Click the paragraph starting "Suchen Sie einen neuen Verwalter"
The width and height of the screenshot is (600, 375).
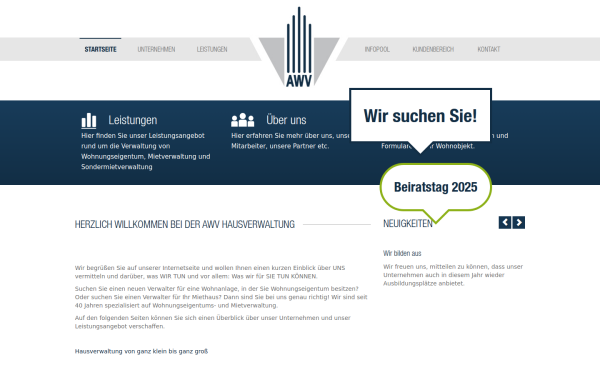click(221, 297)
